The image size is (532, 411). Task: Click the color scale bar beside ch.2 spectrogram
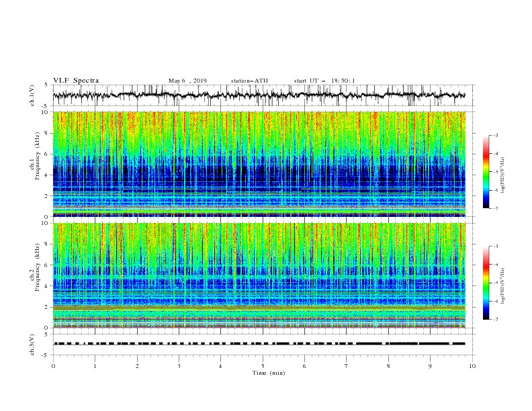point(486,283)
